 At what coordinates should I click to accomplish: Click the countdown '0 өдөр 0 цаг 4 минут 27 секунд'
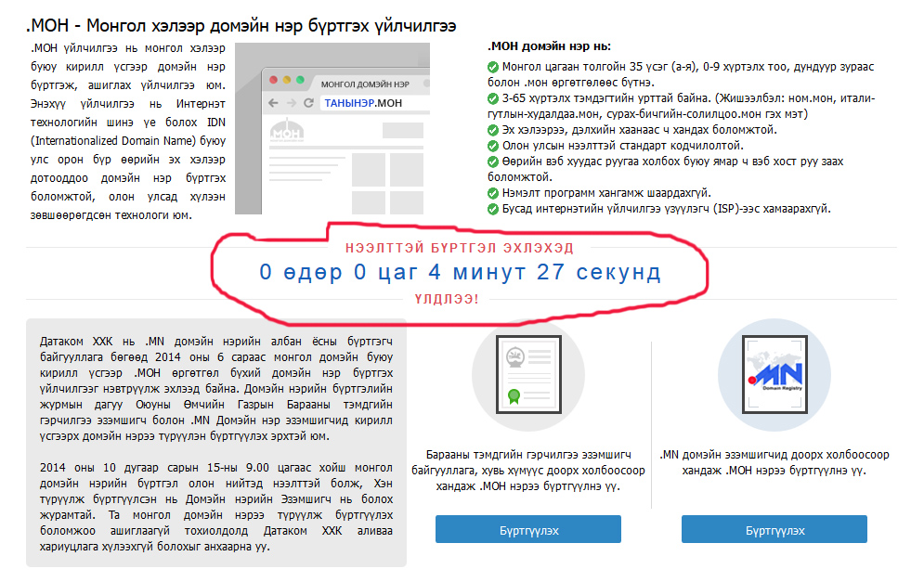point(461,272)
